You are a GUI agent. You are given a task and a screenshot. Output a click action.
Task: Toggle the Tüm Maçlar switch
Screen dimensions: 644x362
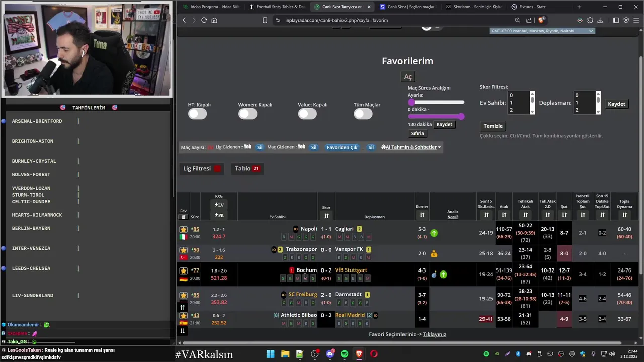(x=363, y=114)
